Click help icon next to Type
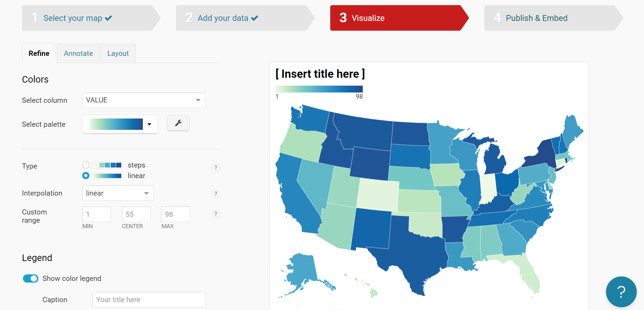This screenshot has width=644, height=310. (x=215, y=168)
